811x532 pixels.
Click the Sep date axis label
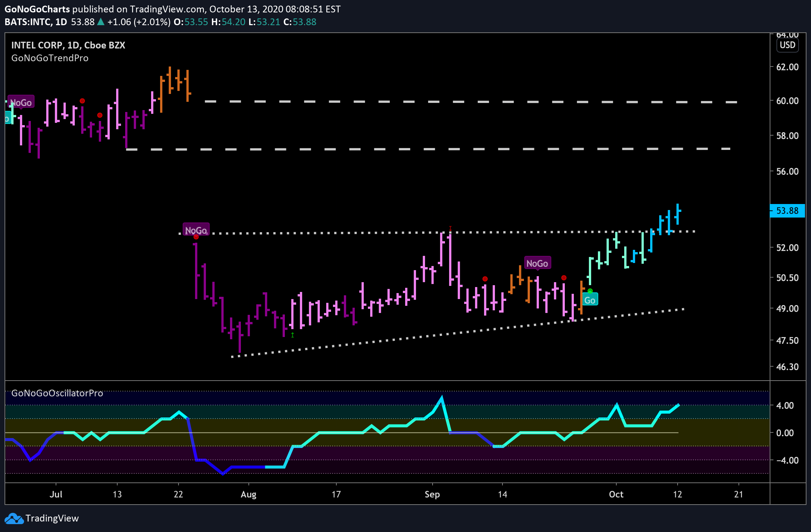432,494
